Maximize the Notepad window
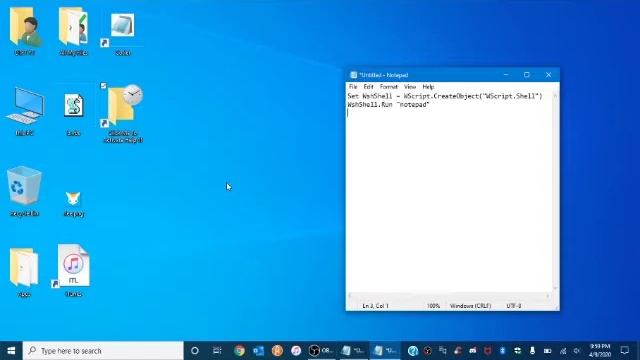The width and height of the screenshot is (640, 360). coord(527,75)
